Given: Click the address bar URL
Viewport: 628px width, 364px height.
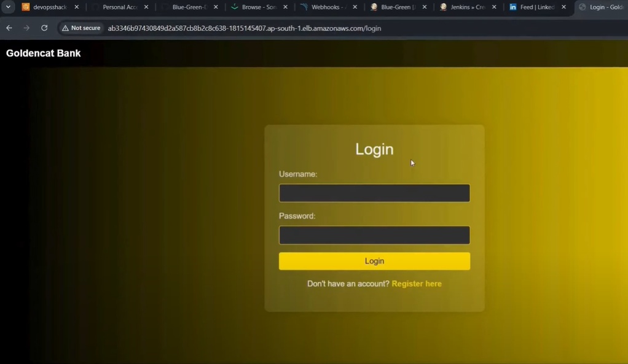Looking at the screenshot, I should [x=244, y=28].
